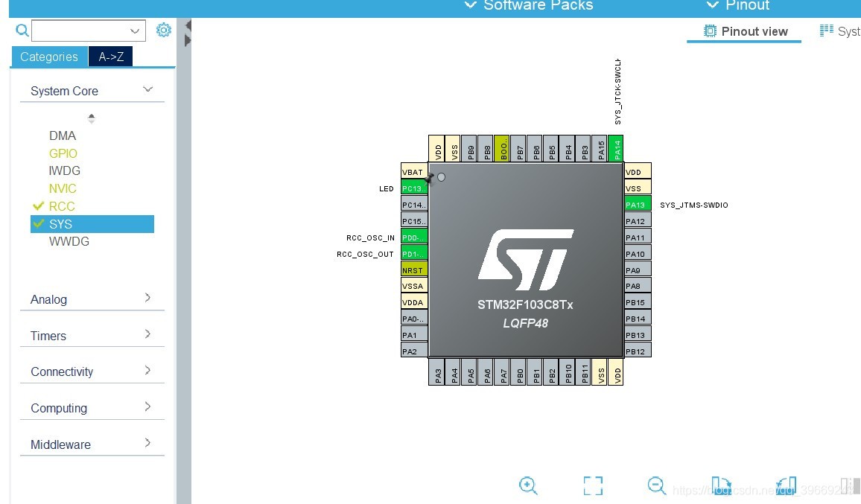Expand the Middleware category
The height and width of the screenshot is (504, 861).
click(x=147, y=442)
